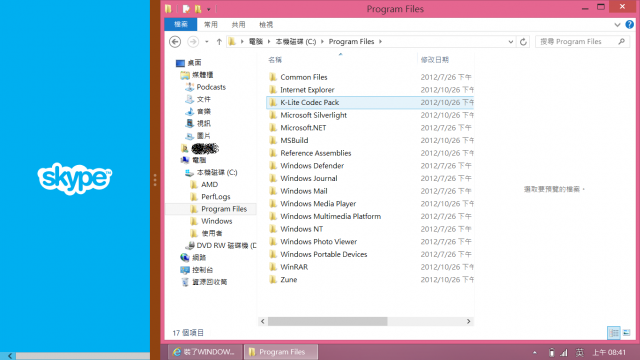Select the WinRAR folder icon
Image resolution: width=640 pixels, height=360 pixels.
click(273, 267)
